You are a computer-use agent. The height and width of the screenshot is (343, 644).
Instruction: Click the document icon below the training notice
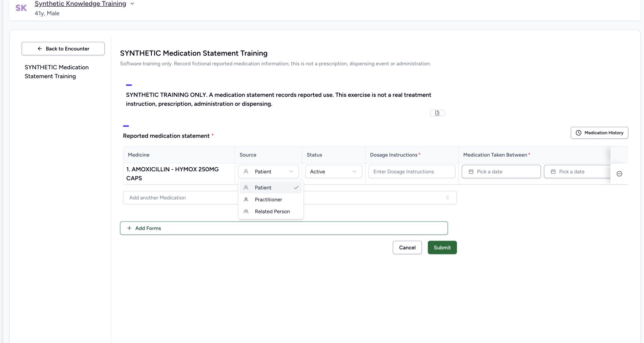click(438, 113)
